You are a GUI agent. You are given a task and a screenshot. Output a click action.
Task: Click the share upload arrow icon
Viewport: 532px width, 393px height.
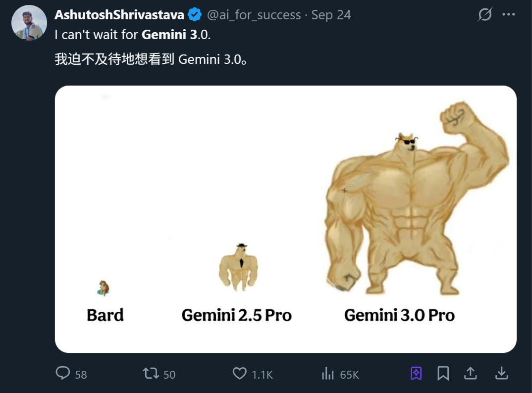(x=472, y=373)
